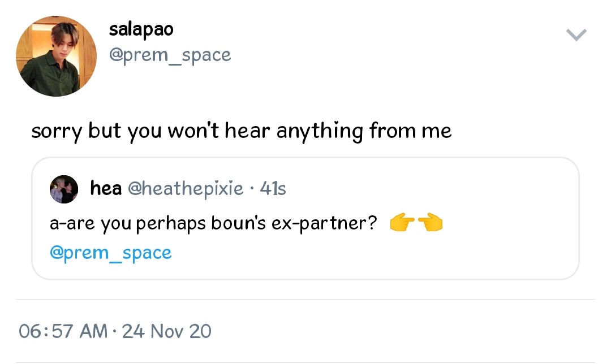Screen dimensions: 611x364
Task: Click the 'a-are you perhaps' quoted text
Action: [x=128, y=224]
